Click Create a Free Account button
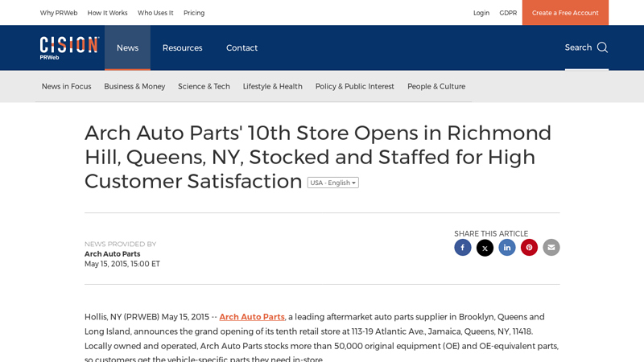This screenshot has height=362, width=644. [x=565, y=13]
